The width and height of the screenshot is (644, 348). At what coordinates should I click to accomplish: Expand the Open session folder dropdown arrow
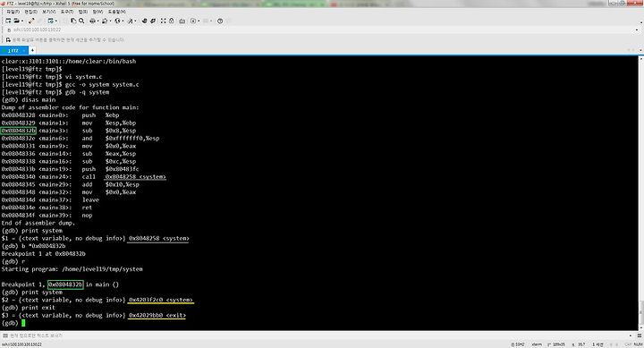pos(21,21)
